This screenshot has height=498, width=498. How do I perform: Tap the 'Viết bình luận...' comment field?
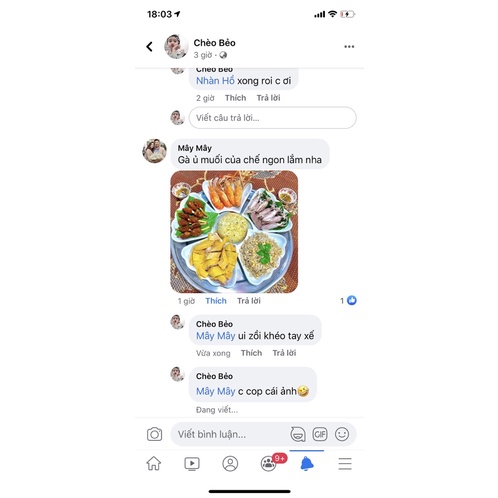click(230, 434)
